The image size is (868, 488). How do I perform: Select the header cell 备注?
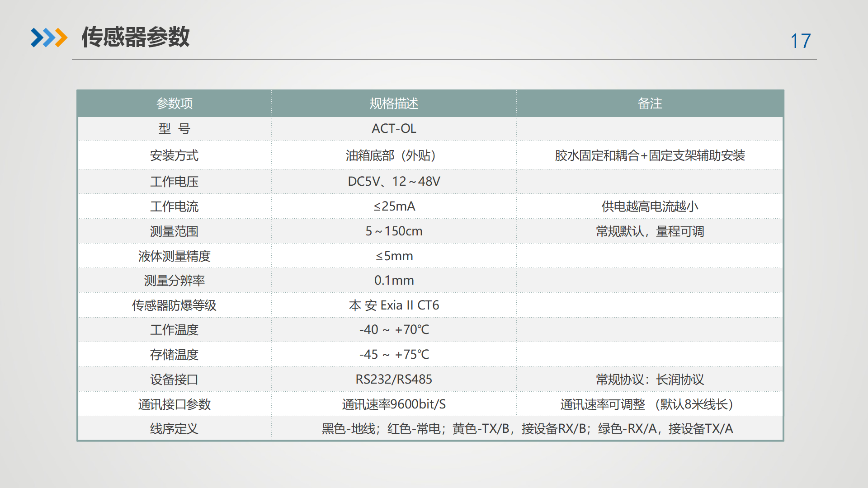click(650, 103)
